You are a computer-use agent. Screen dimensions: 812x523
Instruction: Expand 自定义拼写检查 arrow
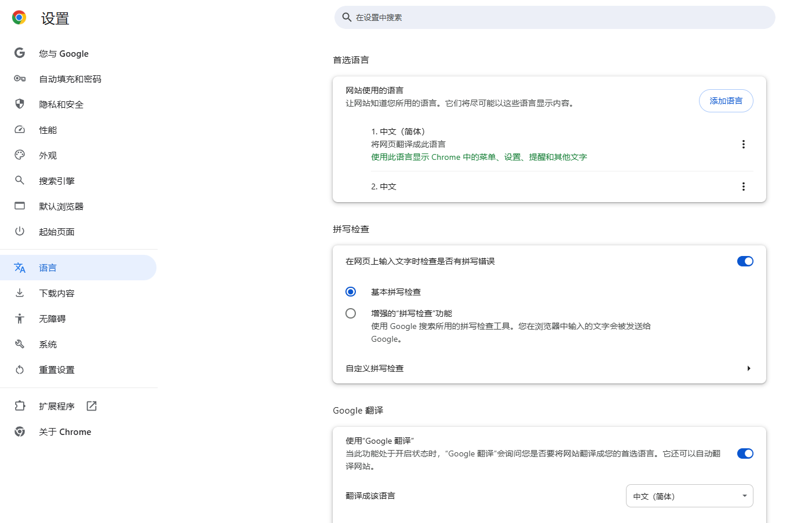coord(749,368)
